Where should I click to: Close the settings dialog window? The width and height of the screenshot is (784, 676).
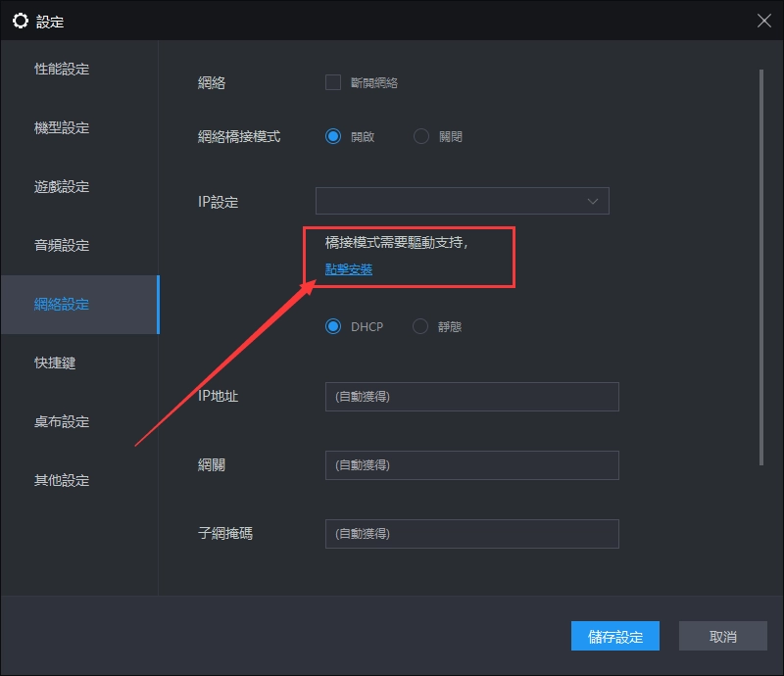(763, 21)
